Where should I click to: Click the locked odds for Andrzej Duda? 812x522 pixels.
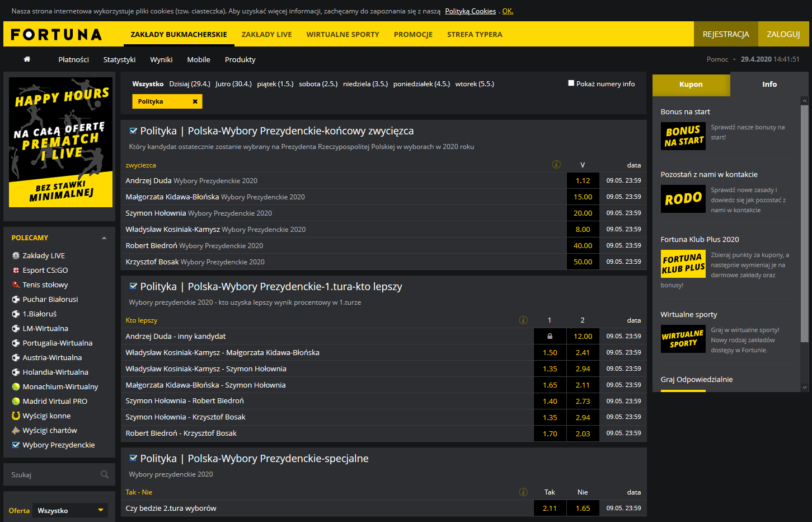550,336
